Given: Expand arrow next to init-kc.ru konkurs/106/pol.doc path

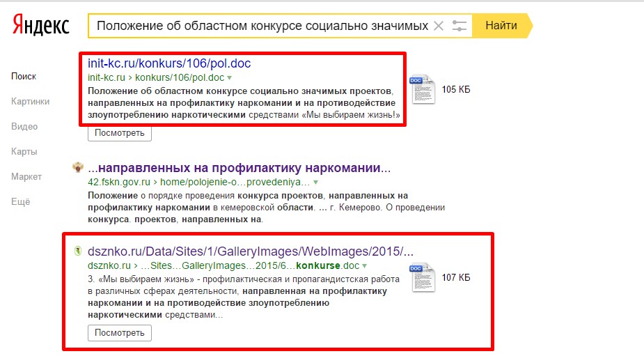Looking at the screenshot, I should tap(230, 78).
